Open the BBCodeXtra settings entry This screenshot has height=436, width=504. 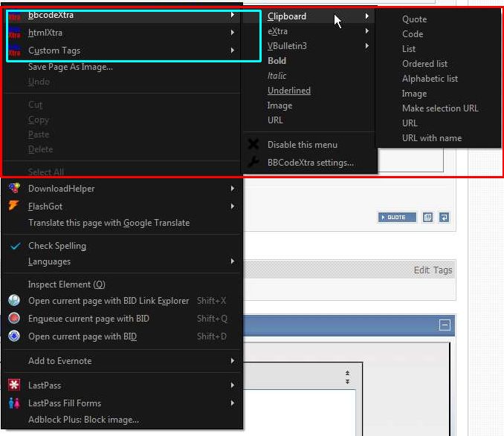[x=311, y=163]
